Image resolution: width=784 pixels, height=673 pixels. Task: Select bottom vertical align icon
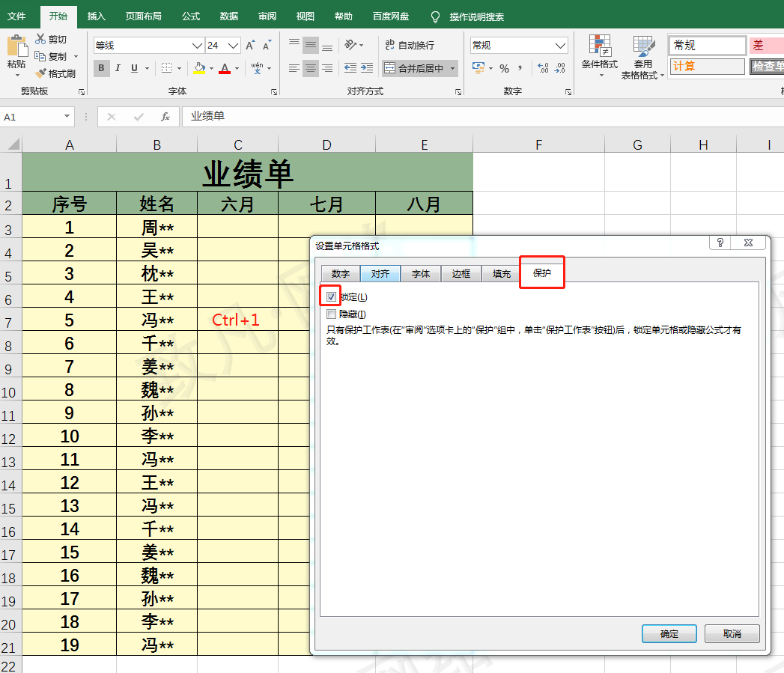327,46
